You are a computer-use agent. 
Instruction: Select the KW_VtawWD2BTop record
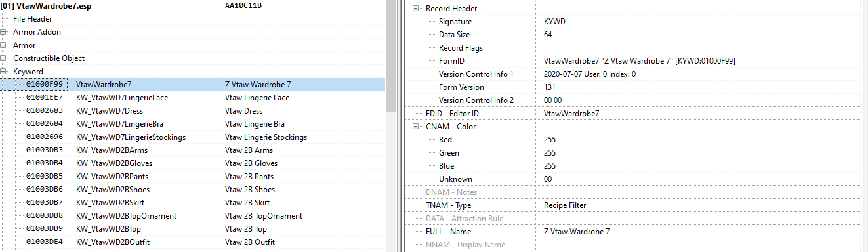click(x=192, y=229)
